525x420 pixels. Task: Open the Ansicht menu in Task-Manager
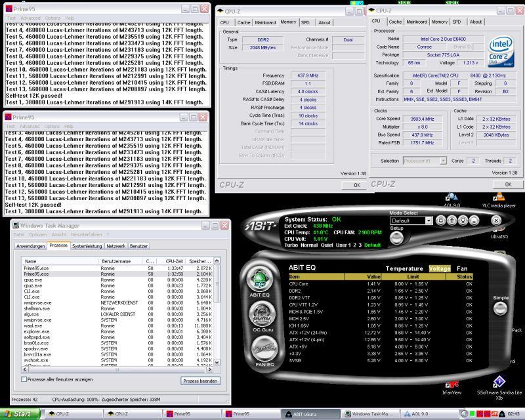coord(59,234)
